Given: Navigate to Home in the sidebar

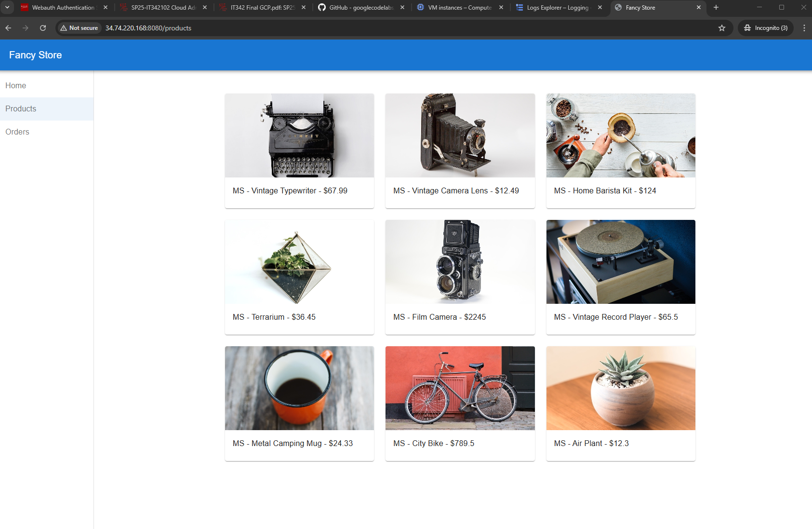Looking at the screenshot, I should click(x=16, y=85).
